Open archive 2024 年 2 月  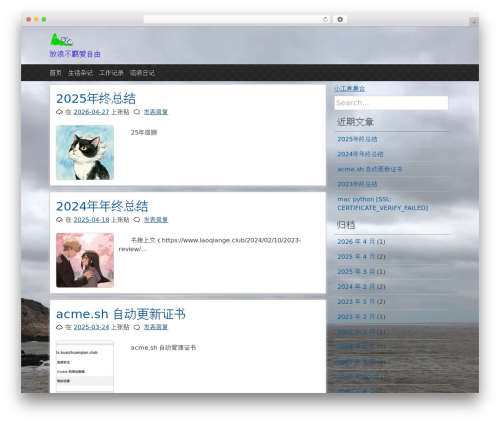point(356,287)
